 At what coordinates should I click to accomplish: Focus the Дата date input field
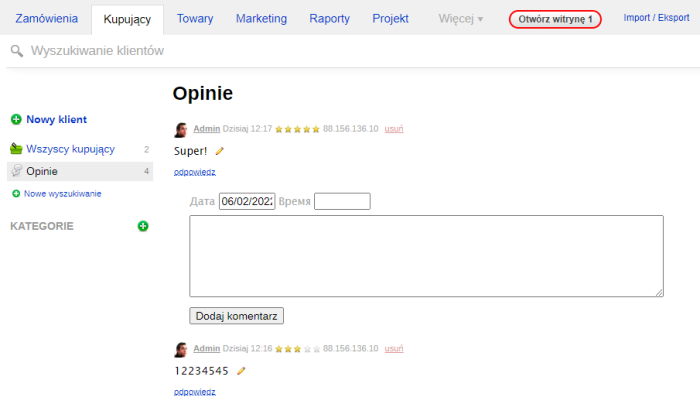pyautogui.click(x=247, y=202)
